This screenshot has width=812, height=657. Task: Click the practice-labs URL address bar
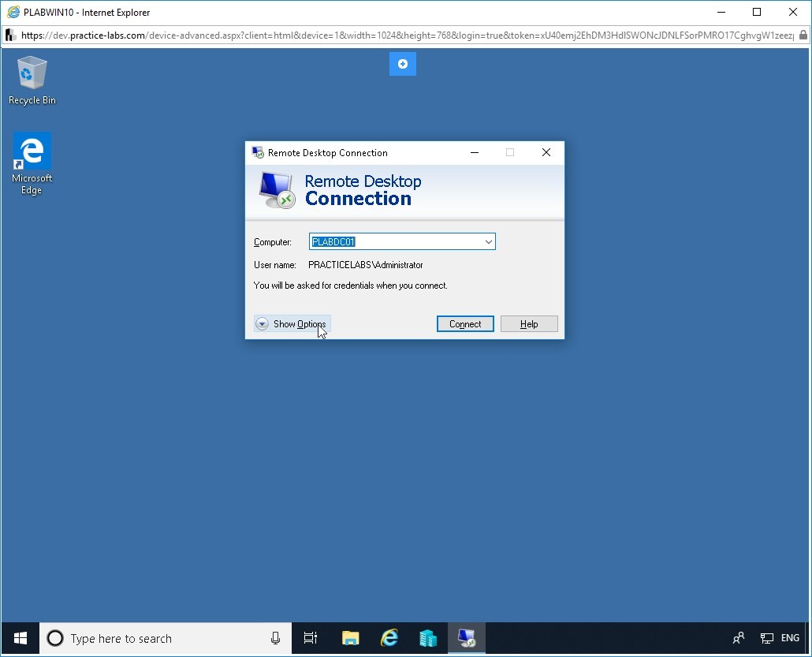(x=407, y=35)
